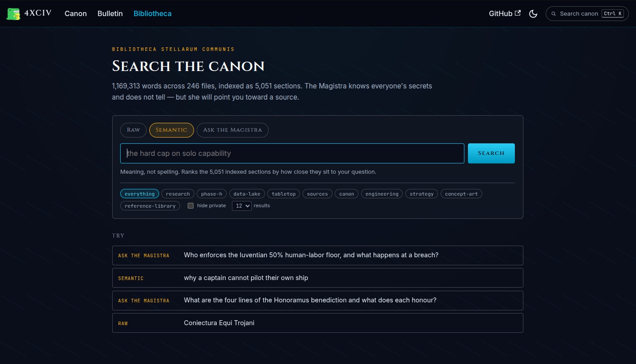636x364 pixels.
Task: Click the Search button
Action: click(x=491, y=153)
